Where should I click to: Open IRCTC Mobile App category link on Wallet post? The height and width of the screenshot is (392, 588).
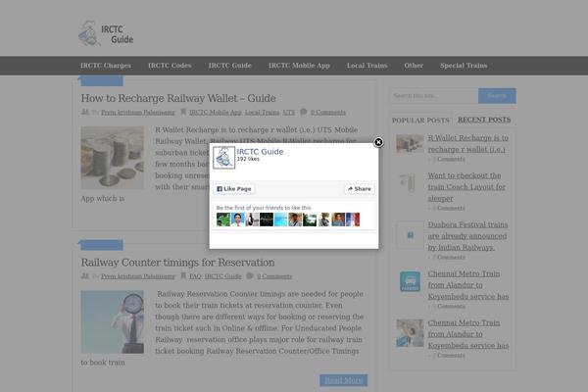coord(216,112)
